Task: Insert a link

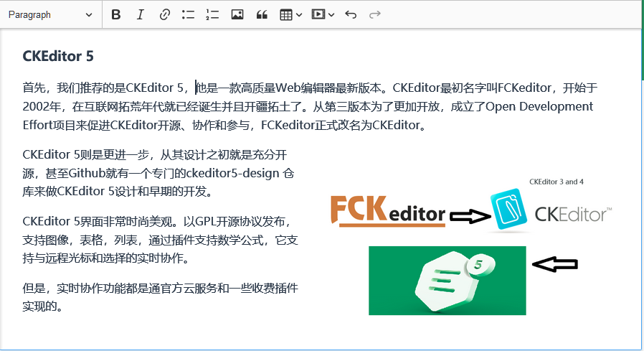Action: [164, 15]
